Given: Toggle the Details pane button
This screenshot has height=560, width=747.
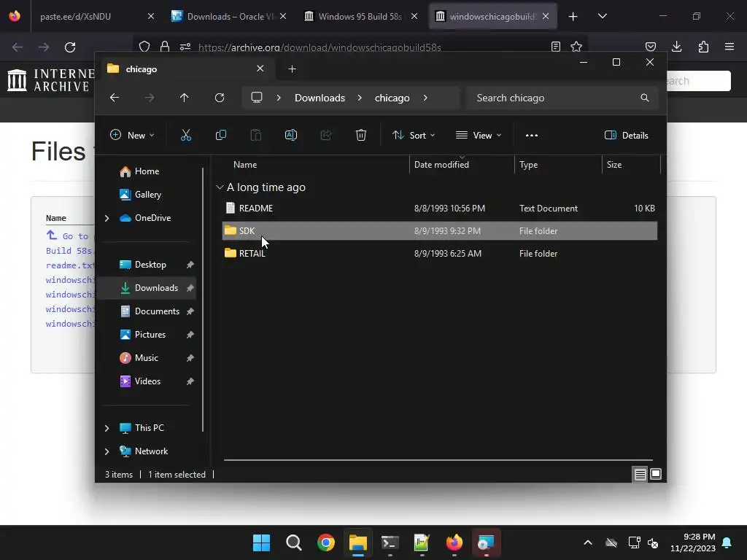Looking at the screenshot, I should pyautogui.click(x=627, y=135).
